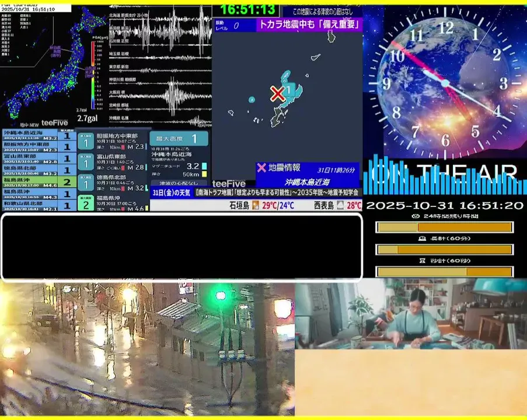Image resolution: width=527 pixels, height=420 pixels.
Task: Click the green traffic light in street camera
Action: (x=221, y=296)
